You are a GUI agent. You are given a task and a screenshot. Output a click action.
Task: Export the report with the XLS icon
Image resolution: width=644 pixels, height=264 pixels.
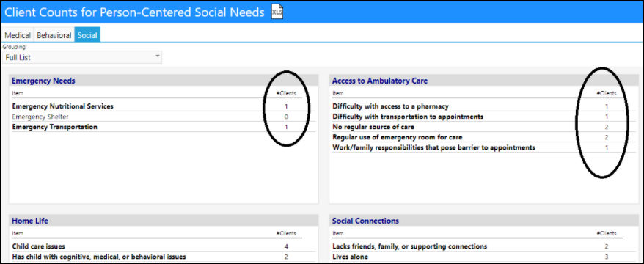pyautogui.click(x=277, y=12)
